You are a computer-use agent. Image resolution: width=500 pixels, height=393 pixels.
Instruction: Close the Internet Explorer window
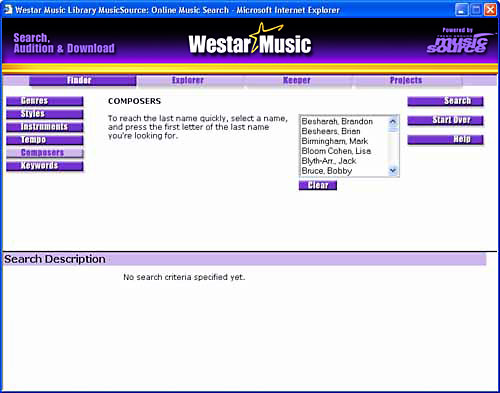pos(490,10)
